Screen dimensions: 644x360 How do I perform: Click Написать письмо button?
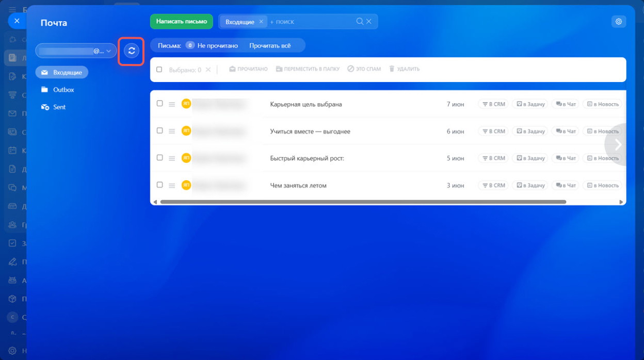pyautogui.click(x=182, y=22)
